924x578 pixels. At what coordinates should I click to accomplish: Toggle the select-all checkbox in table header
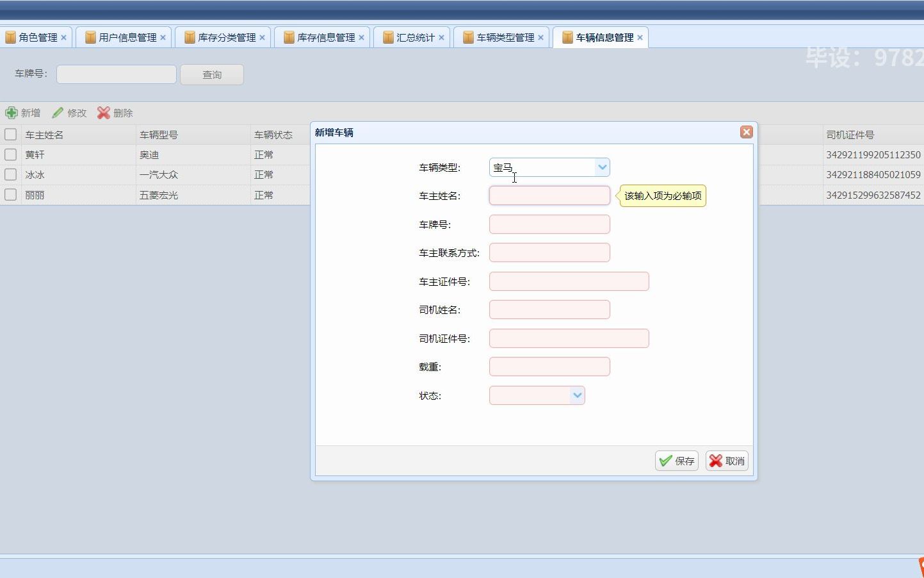click(10, 135)
